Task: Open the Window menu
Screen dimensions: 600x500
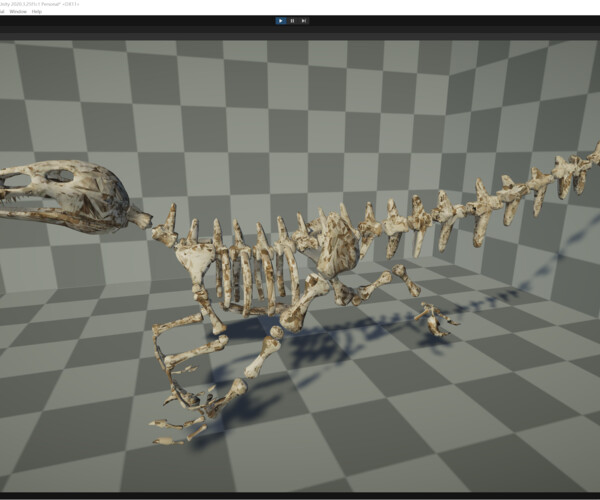Action: (x=18, y=12)
